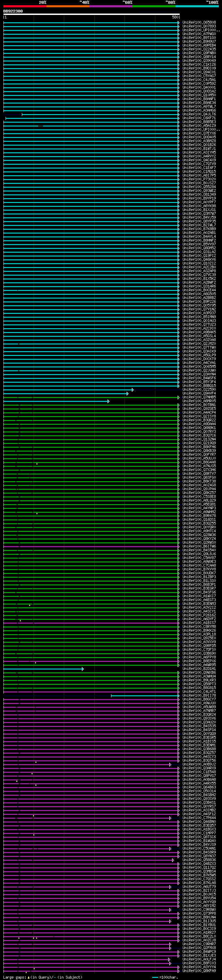This screenshot has height=980, width=222.
Task: Click the cyan ~100% identity legend segment
Action: 197,6
